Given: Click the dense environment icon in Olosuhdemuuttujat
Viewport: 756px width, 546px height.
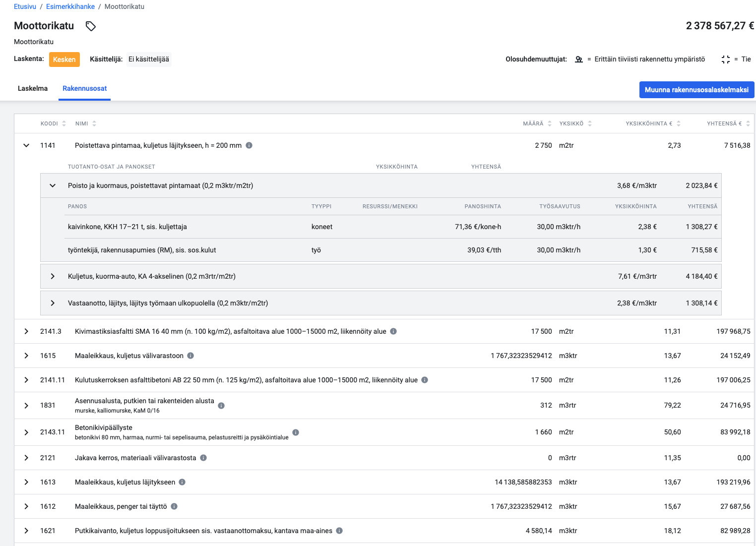Looking at the screenshot, I should pyautogui.click(x=579, y=60).
